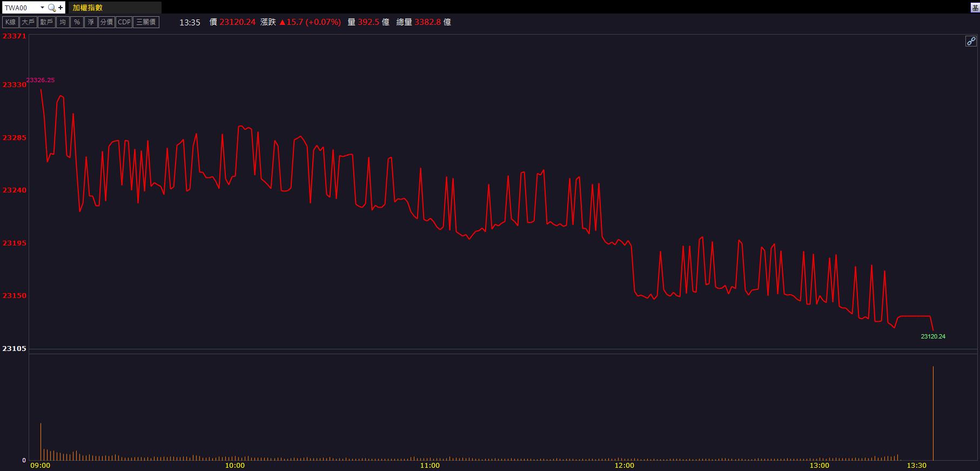Click the current price 23120.24 in the header

[x=238, y=22]
